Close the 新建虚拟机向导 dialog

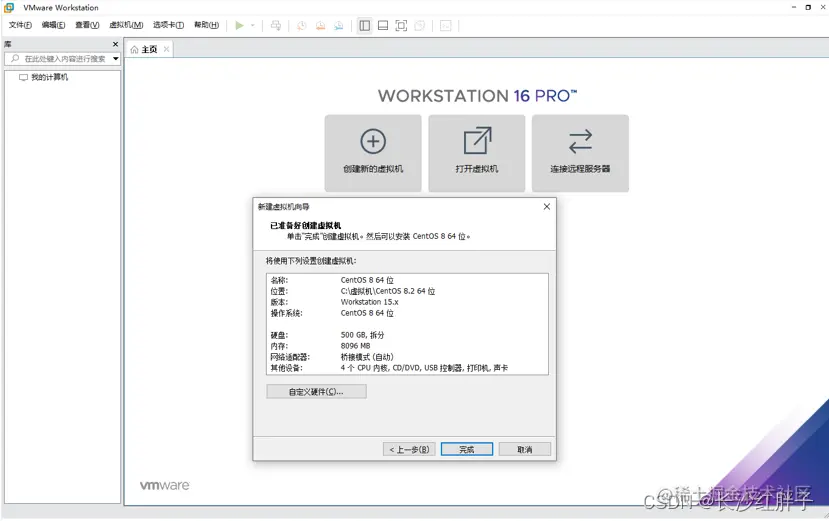pyautogui.click(x=547, y=207)
